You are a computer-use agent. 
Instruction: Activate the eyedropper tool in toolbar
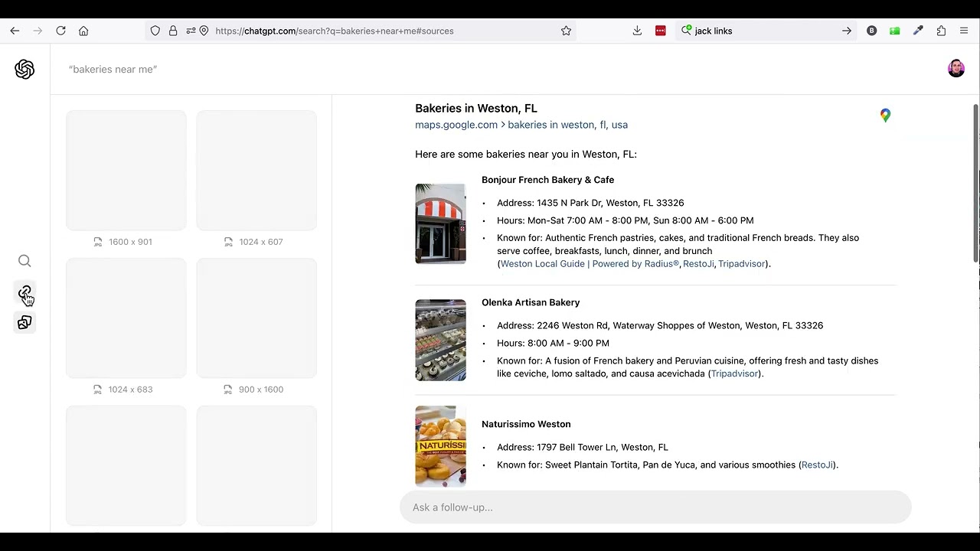(918, 31)
